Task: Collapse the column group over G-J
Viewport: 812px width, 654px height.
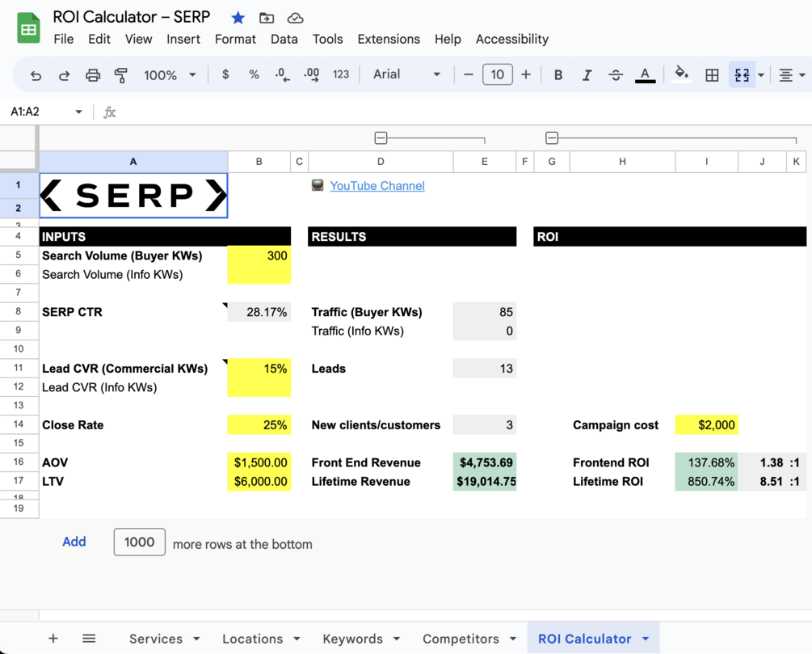Action: [x=552, y=138]
